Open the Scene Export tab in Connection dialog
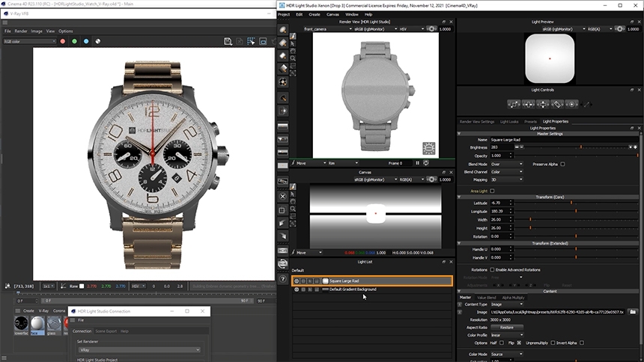The width and height of the screenshot is (644, 362). pos(106,331)
